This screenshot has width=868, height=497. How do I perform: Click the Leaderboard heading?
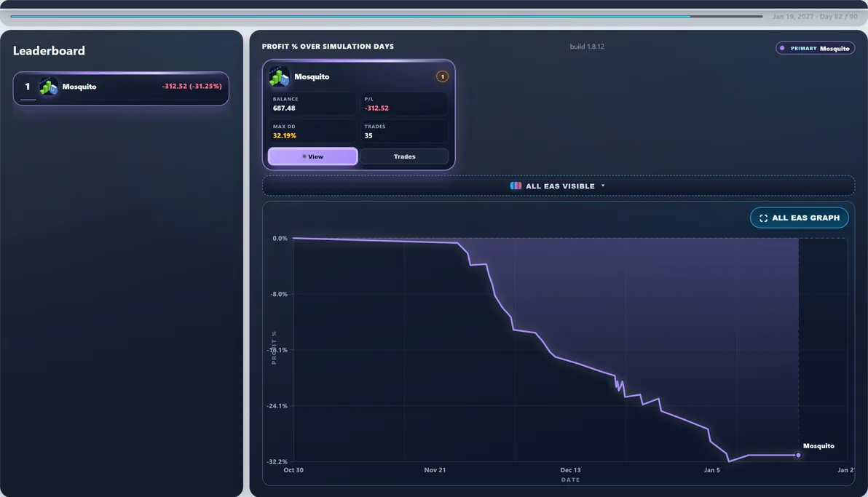(x=49, y=51)
